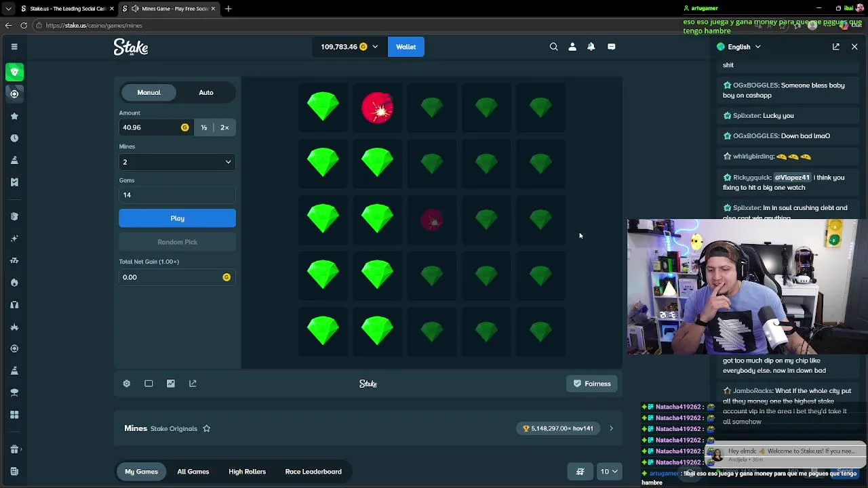Image resolution: width=868 pixels, height=488 pixels.
Task: Switch to Auto betting mode
Action: [206, 92]
